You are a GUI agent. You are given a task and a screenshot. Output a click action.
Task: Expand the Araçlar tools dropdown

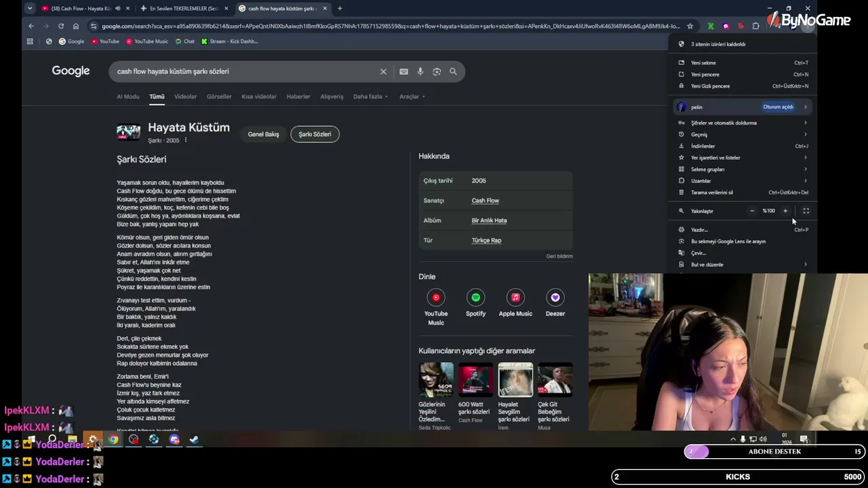(412, 96)
